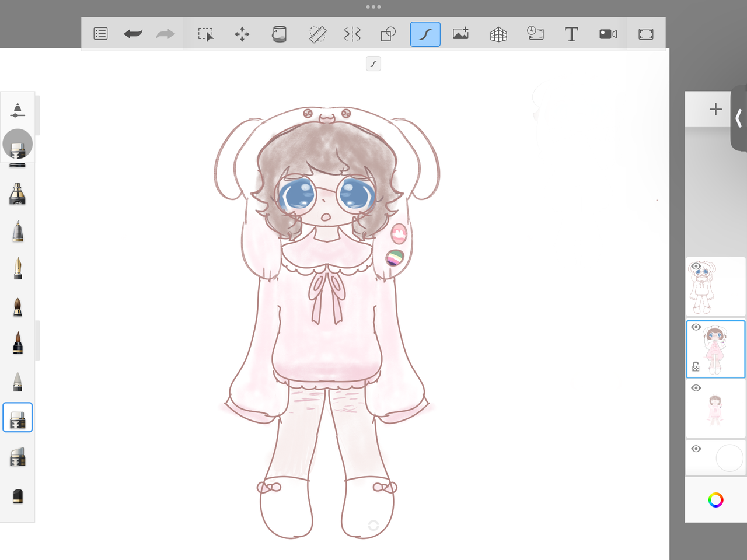Tap the three dots at top center
This screenshot has height=560, width=747.
coord(373,7)
